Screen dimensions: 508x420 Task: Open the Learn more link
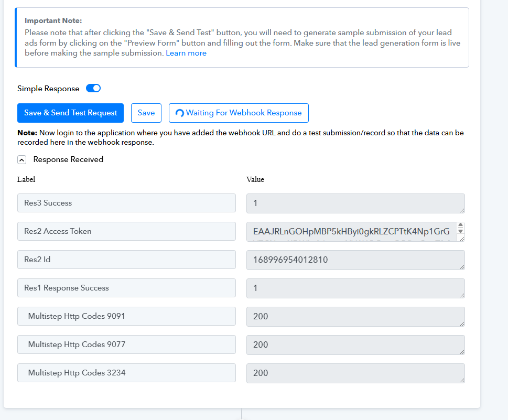click(186, 53)
